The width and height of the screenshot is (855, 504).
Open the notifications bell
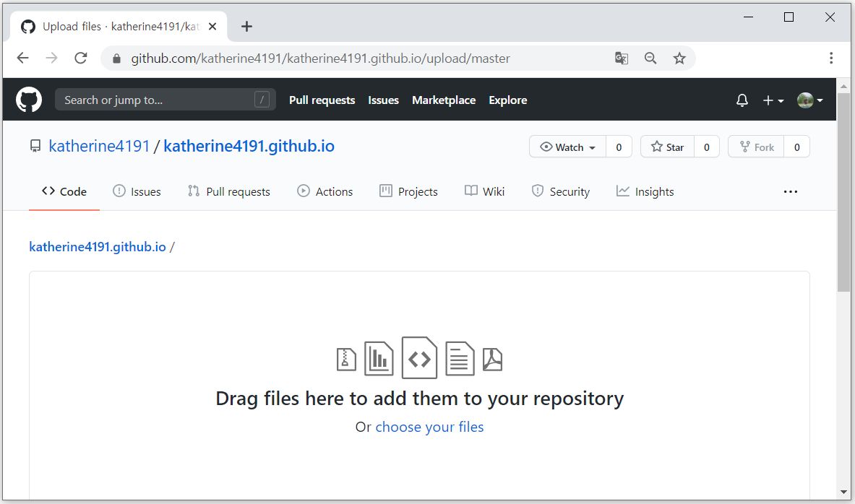coord(742,100)
